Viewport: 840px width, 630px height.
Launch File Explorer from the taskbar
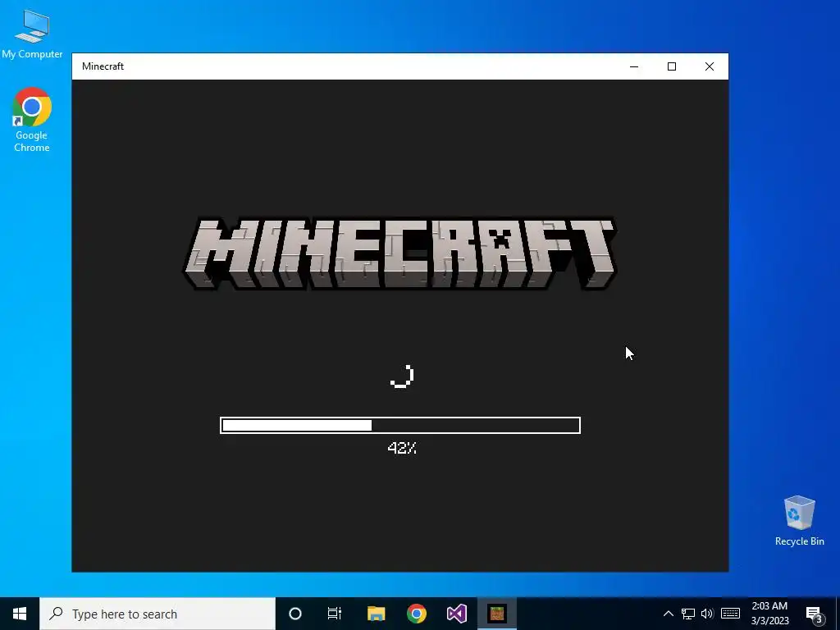[x=376, y=614]
